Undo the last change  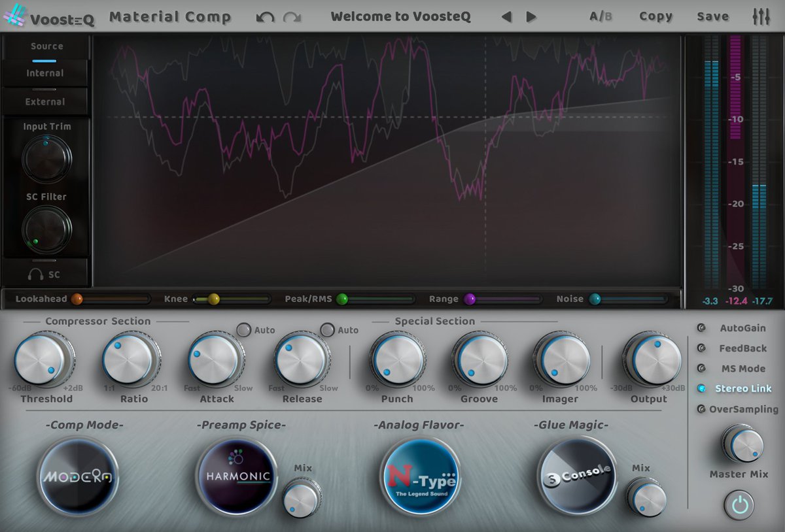[266, 17]
